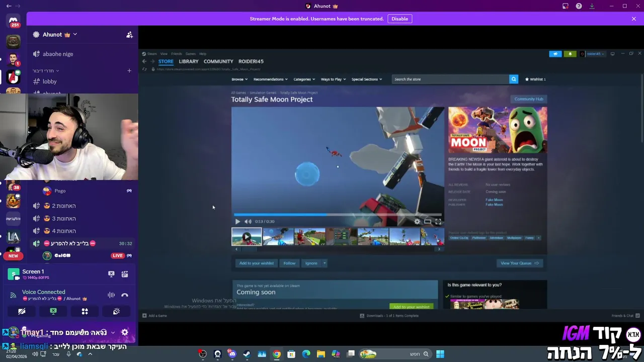Click Steam store search magnifier button
The width and height of the screenshot is (644, 362).
514,79
